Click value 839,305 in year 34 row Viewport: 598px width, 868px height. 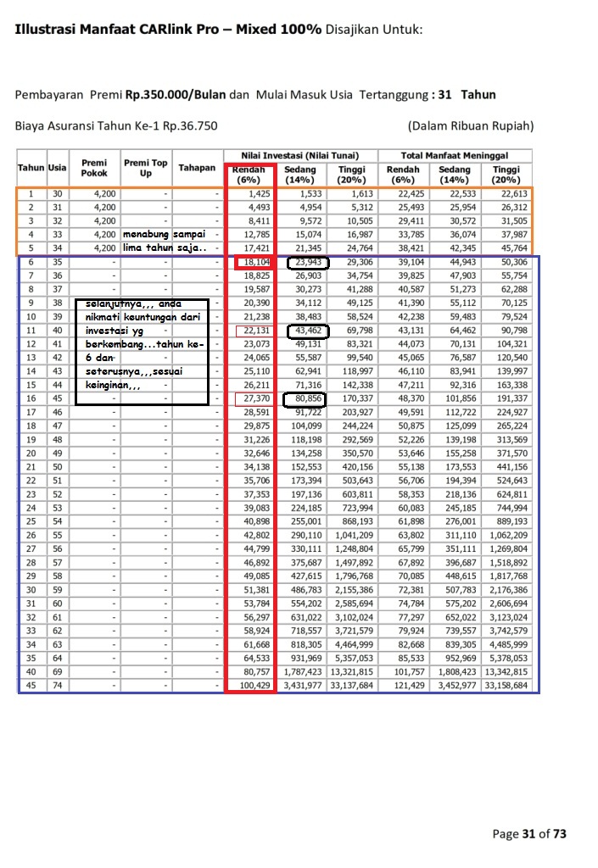[x=461, y=644]
